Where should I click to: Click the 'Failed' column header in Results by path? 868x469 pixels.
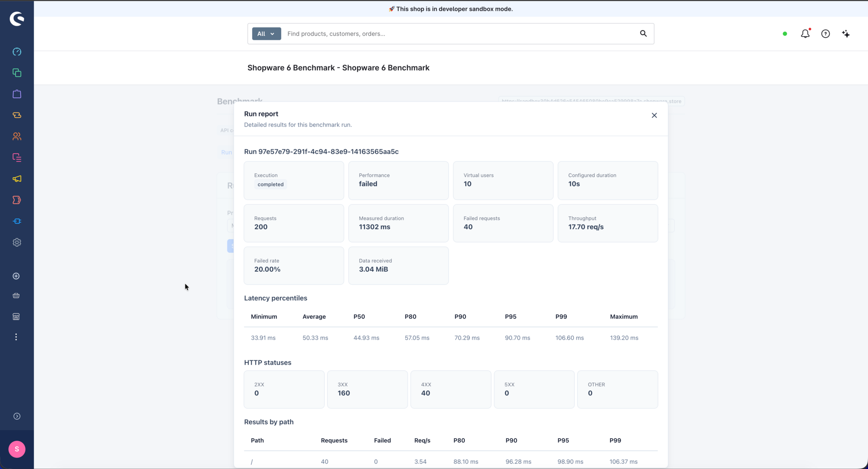(x=382, y=440)
